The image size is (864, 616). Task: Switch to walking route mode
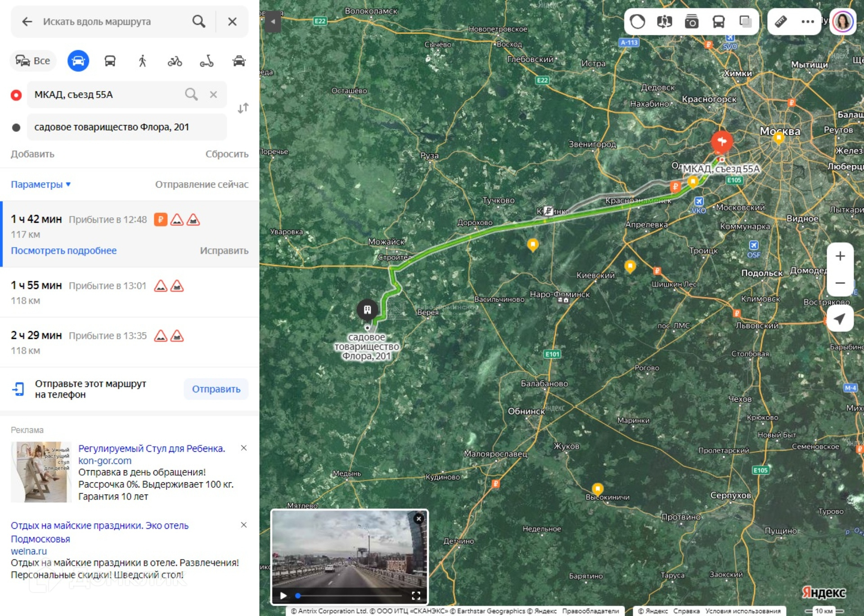[143, 61]
